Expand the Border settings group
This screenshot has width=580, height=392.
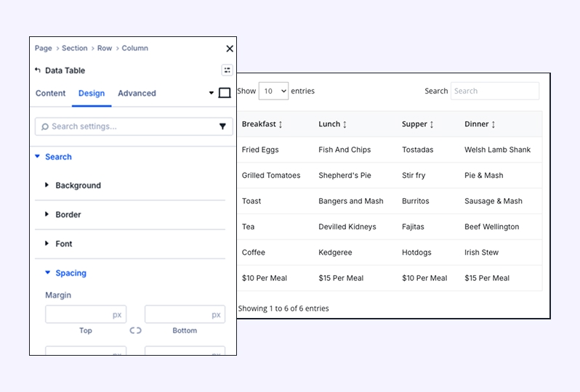pos(68,215)
